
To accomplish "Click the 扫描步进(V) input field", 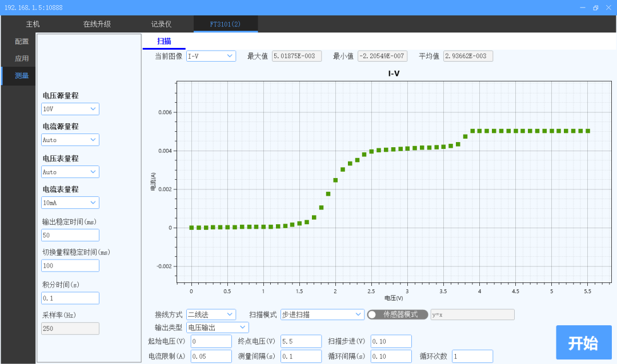I will coord(391,341).
